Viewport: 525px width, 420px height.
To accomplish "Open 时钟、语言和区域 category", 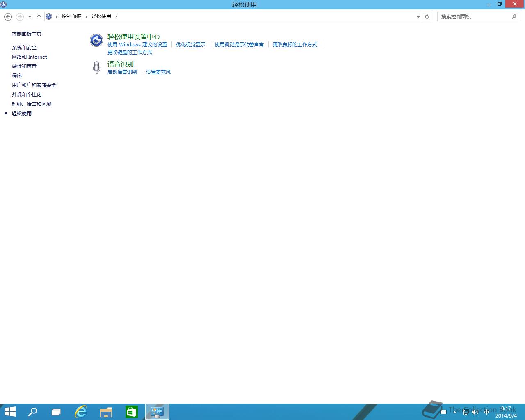I will coord(32,104).
